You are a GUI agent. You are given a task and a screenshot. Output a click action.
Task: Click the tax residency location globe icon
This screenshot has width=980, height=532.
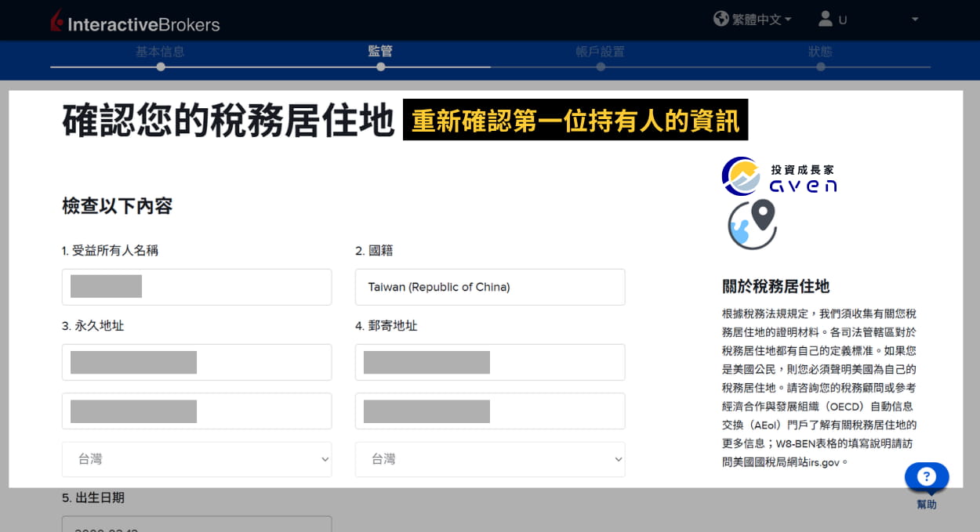(753, 224)
